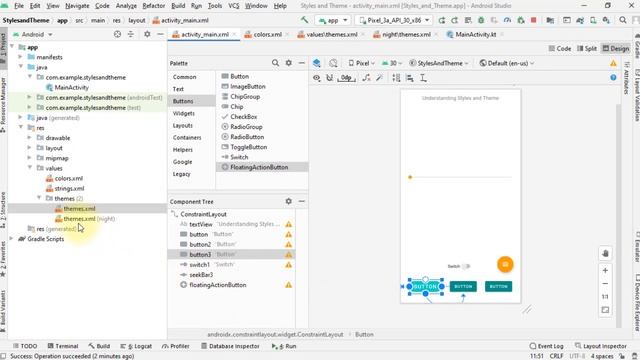Search the Palette with magnifier icon
Viewport: 640px width, 360px height.
coord(276,63)
